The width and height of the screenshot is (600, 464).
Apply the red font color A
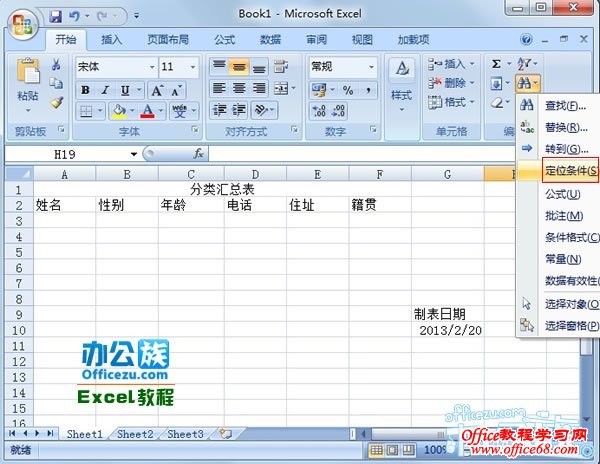tap(148, 111)
